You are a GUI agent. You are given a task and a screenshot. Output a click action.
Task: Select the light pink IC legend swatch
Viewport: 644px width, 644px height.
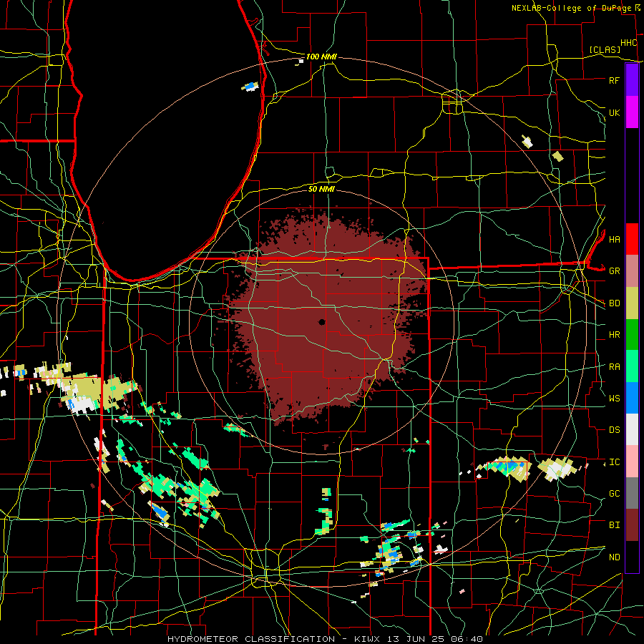[x=632, y=462]
